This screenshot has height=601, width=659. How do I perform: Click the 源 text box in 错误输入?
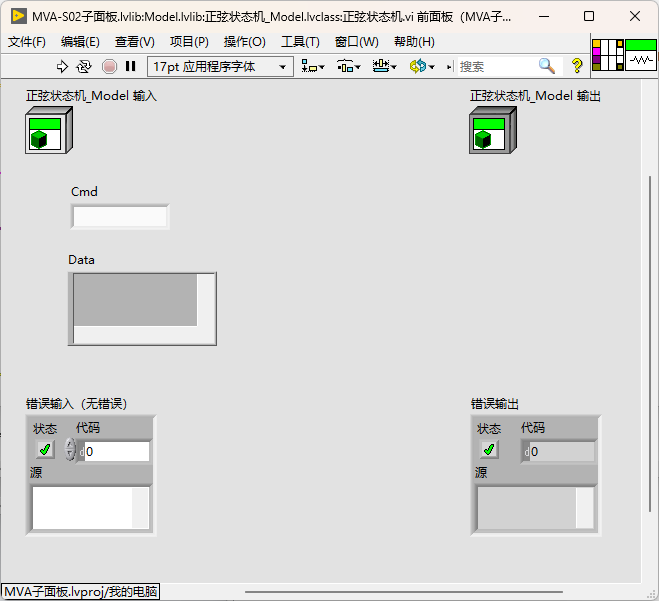tap(91, 508)
